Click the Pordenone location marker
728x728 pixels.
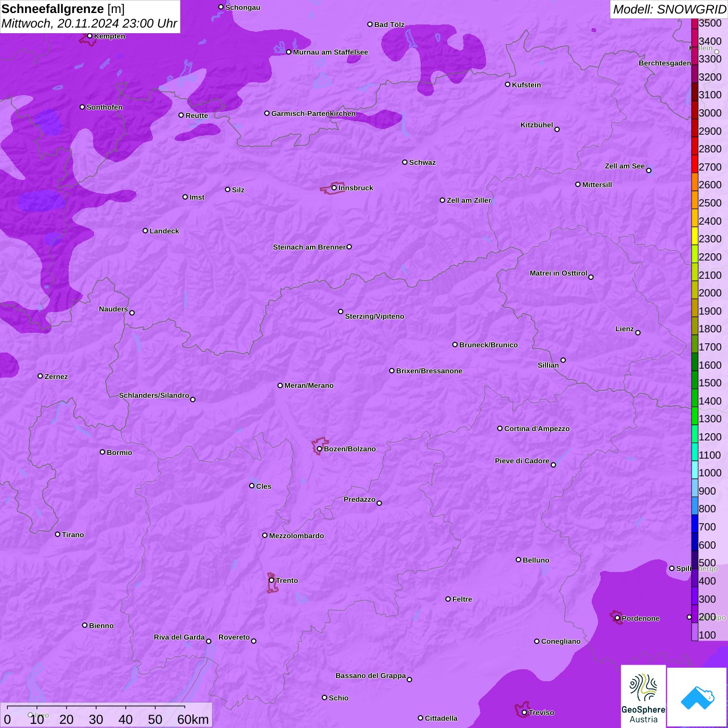(617, 618)
